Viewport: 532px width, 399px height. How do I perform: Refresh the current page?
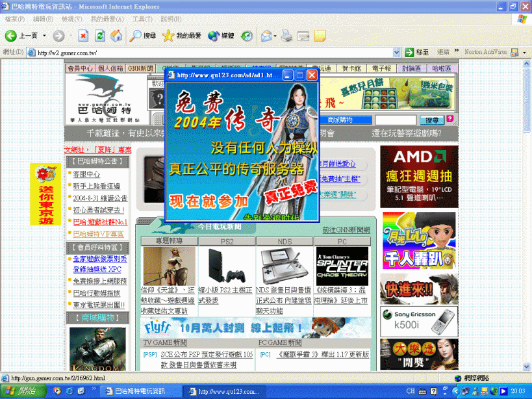click(x=100, y=36)
